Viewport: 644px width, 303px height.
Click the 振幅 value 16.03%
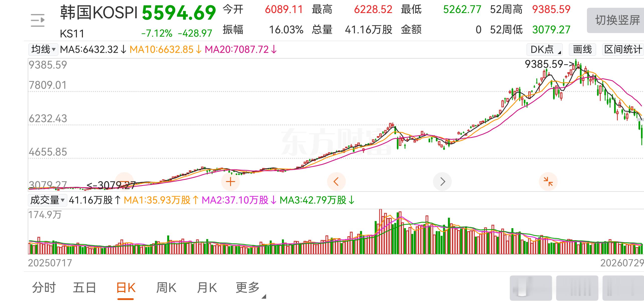click(286, 30)
